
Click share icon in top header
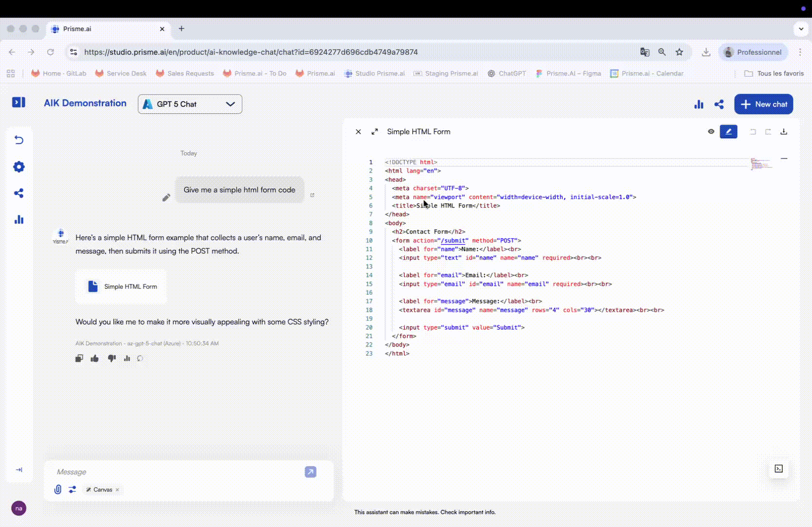tap(719, 104)
